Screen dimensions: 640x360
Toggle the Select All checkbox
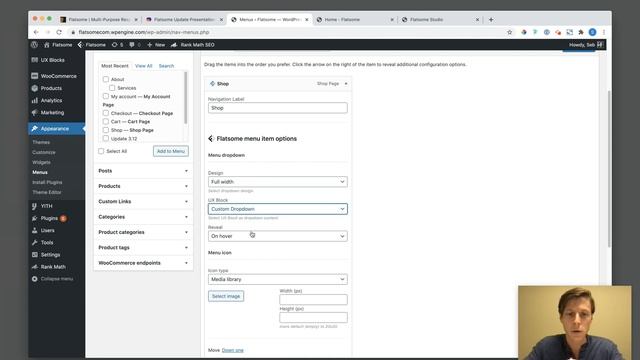click(x=101, y=151)
